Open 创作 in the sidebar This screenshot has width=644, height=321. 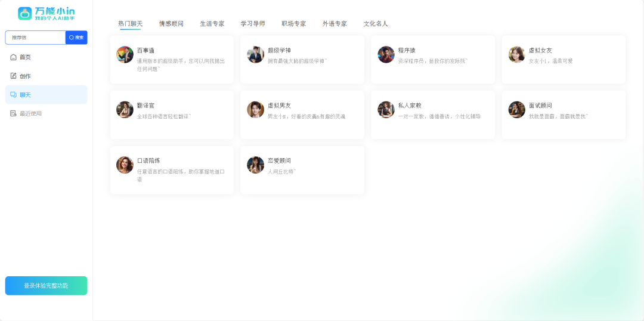[x=46, y=76]
